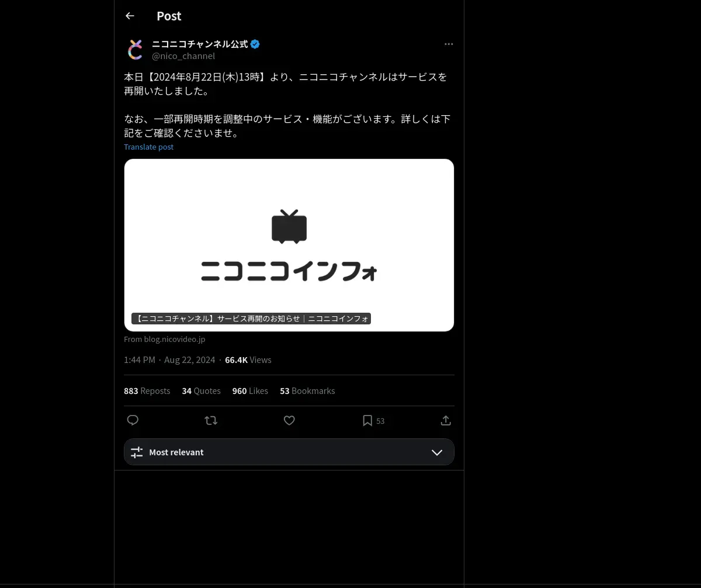The image size is (701, 588).
Task: Click the blue verified badge
Action: pos(255,44)
